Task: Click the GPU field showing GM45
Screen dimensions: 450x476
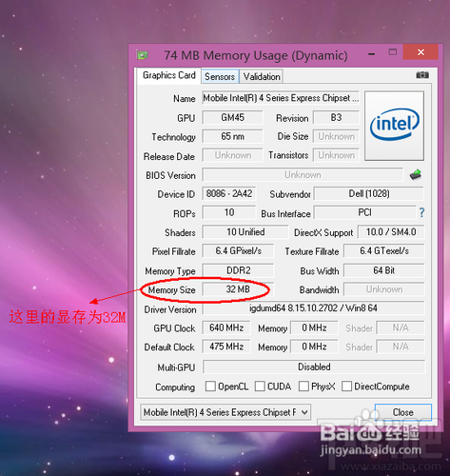Action: click(x=232, y=117)
